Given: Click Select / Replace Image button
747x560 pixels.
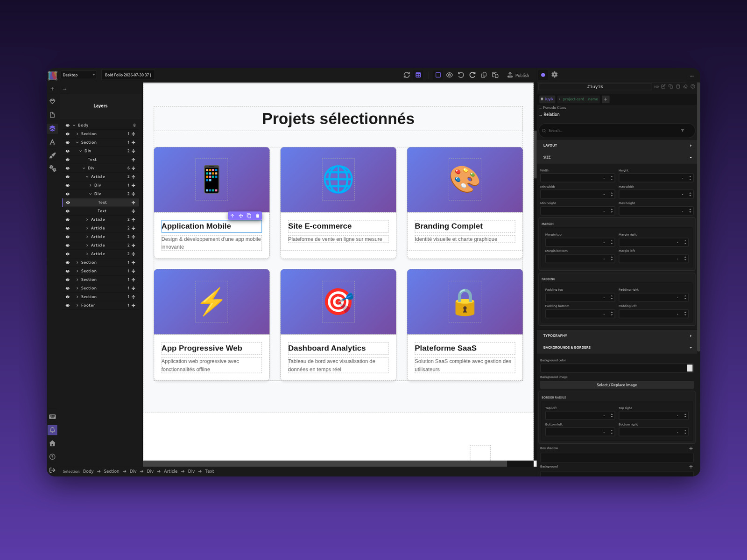Looking at the screenshot, I should point(617,385).
